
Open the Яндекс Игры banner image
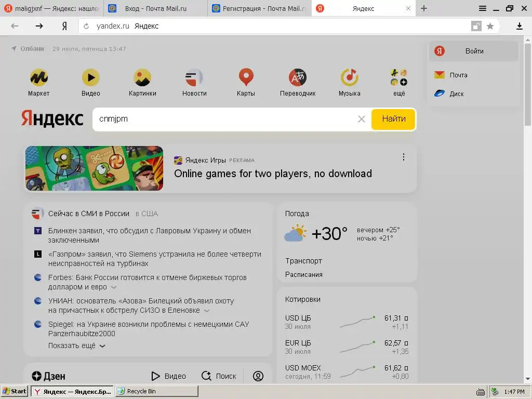tap(95, 168)
